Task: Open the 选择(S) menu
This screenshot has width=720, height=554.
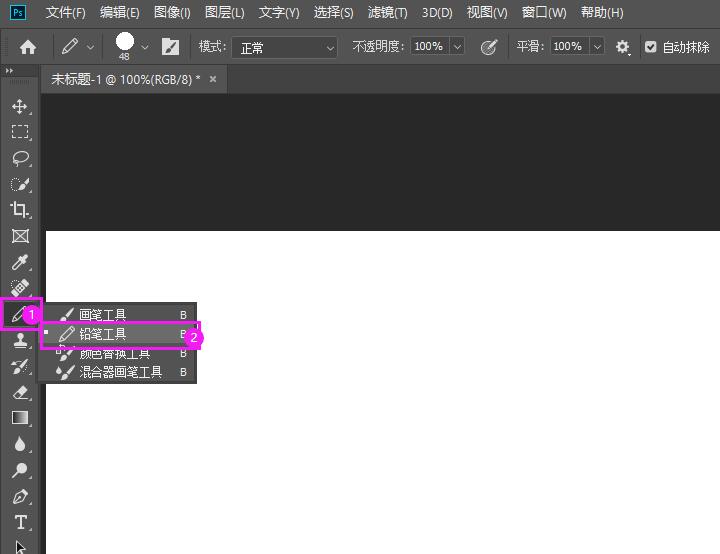Action: [333, 12]
